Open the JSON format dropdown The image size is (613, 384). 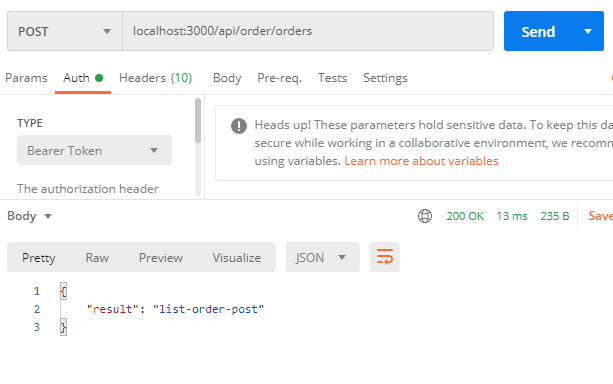323,257
